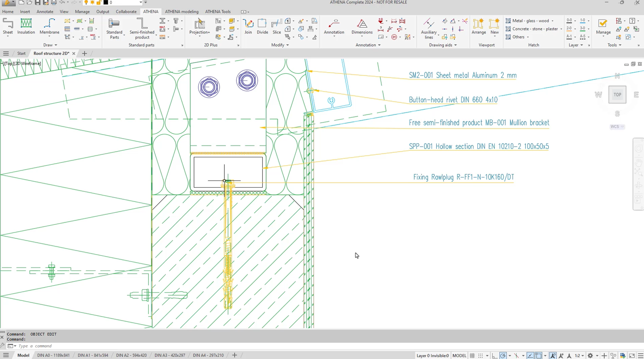Select the Sheet draw tool
This screenshot has height=359, width=644.
click(x=8, y=27)
